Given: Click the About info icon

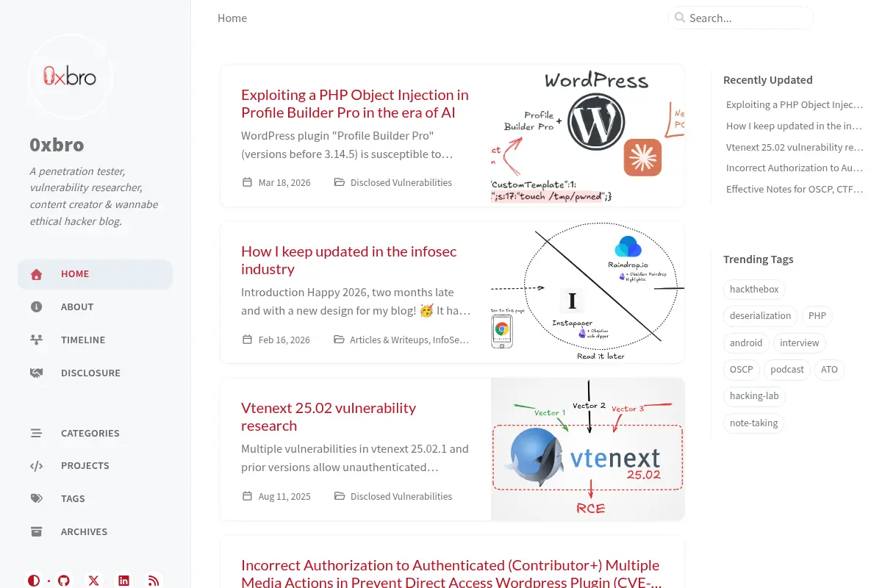Looking at the screenshot, I should [36, 307].
